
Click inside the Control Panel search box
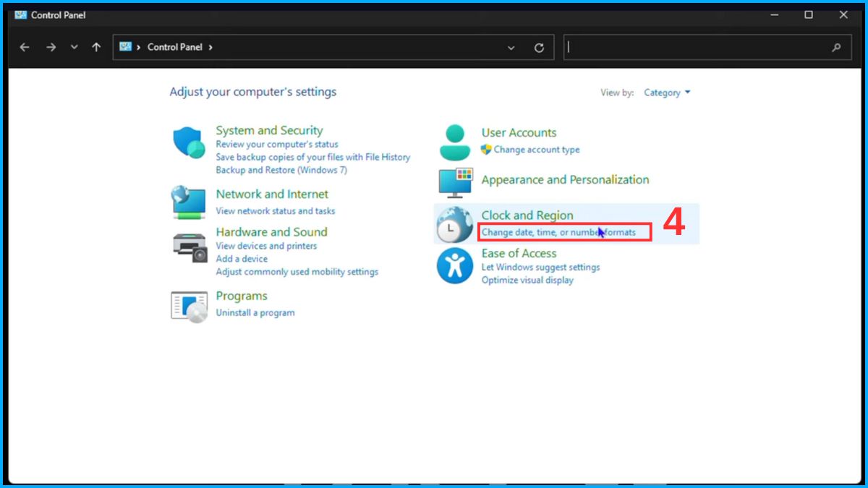(x=694, y=48)
